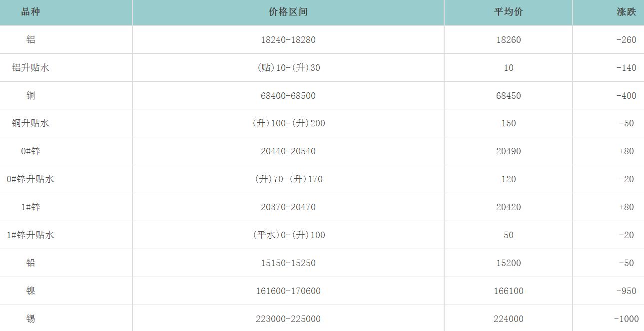The width and height of the screenshot is (644, 331).
Task: Click the 铅 variety name
Action: point(31,263)
